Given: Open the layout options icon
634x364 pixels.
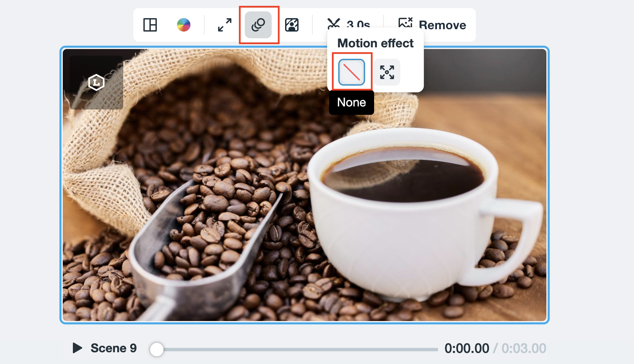Looking at the screenshot, I should (150, 25).
